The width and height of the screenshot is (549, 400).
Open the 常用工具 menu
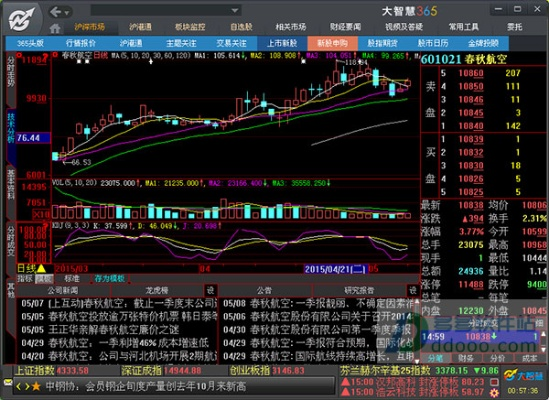point(464,27)
